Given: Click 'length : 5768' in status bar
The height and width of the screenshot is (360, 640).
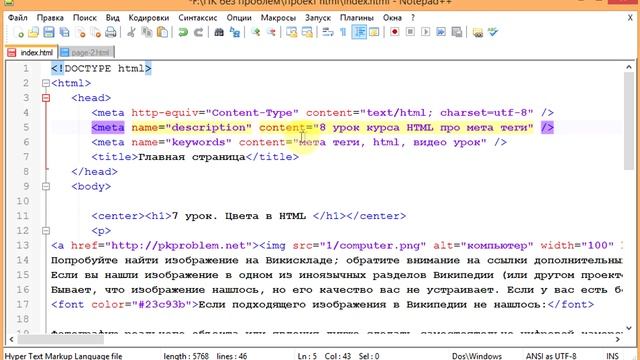Looking at the screenshot, I should tap(186, 356).
